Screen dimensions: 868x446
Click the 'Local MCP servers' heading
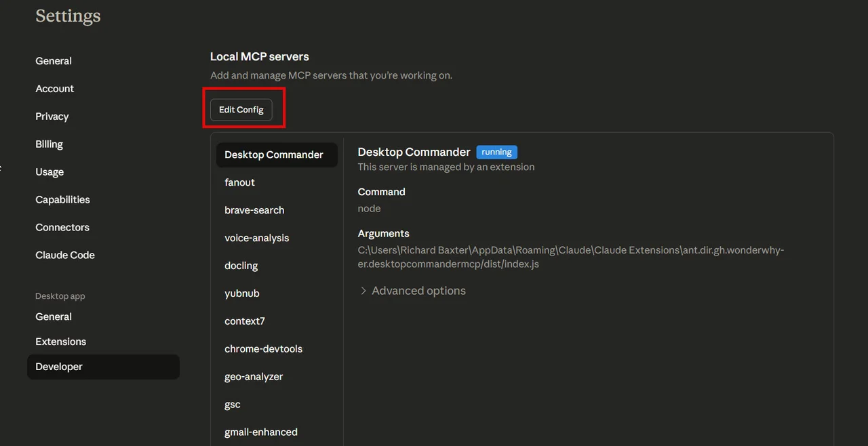pyautogui.click(x=260, y=57)
